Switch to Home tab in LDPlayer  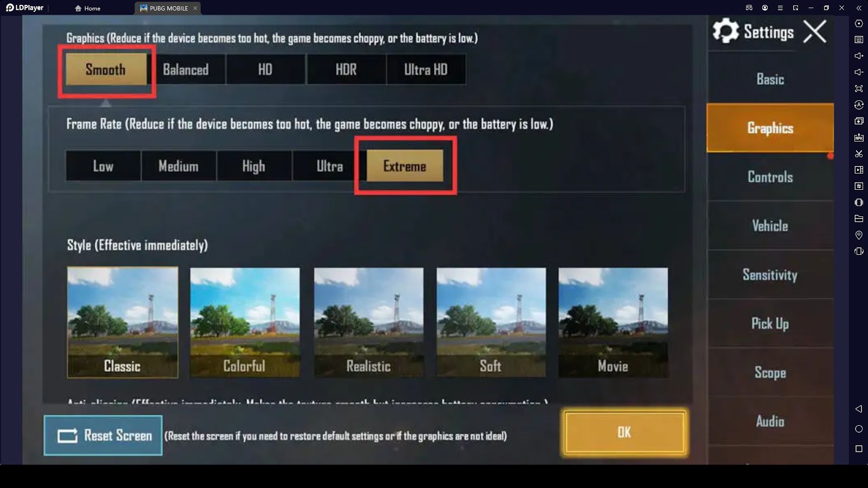pyautogui.click(x=87, y=8)
